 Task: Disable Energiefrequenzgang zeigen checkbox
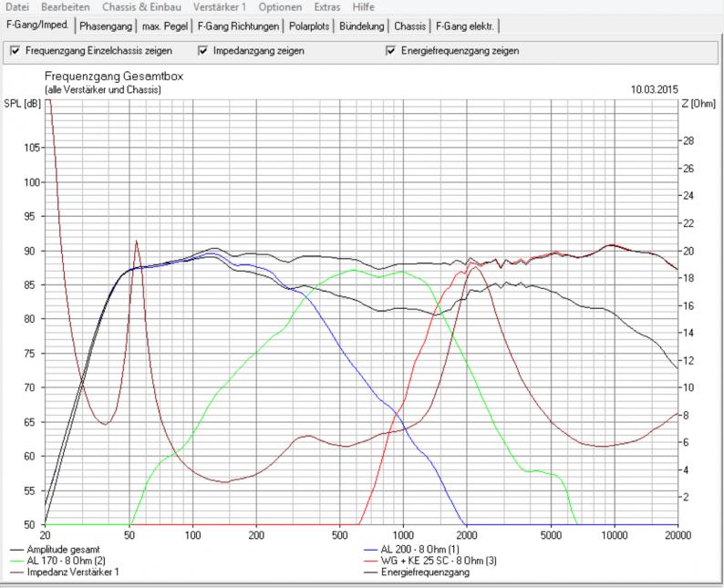tap(391, 51)
